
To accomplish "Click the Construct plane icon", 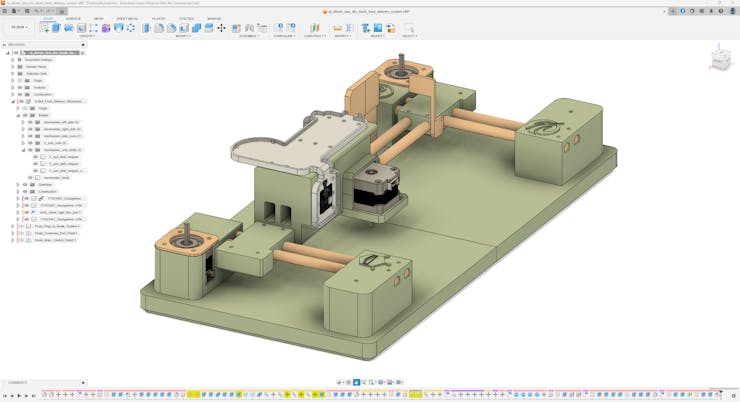I will (x=314, y=28).
